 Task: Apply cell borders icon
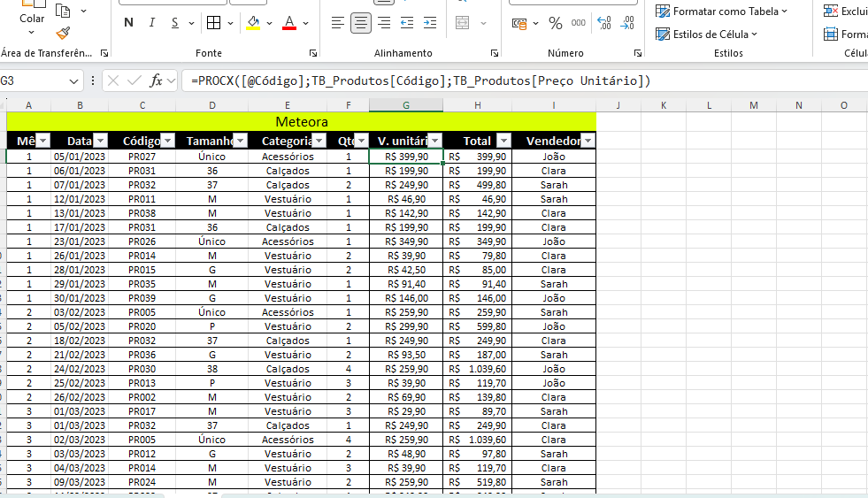[x=213, y=23]
